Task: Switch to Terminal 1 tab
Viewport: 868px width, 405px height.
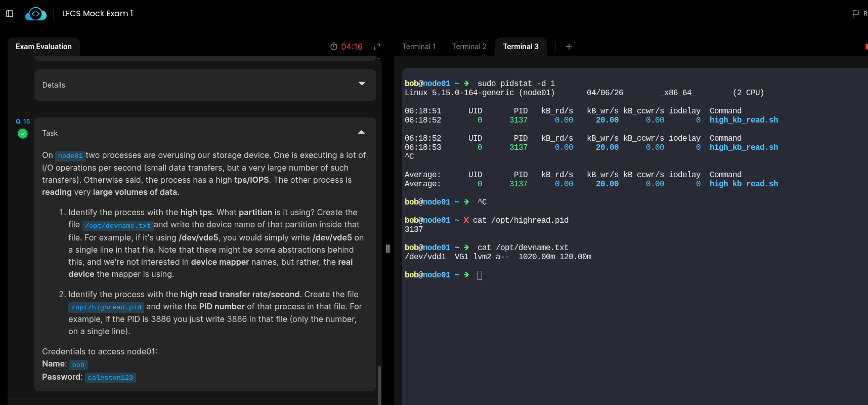Action: pos(419,47)
